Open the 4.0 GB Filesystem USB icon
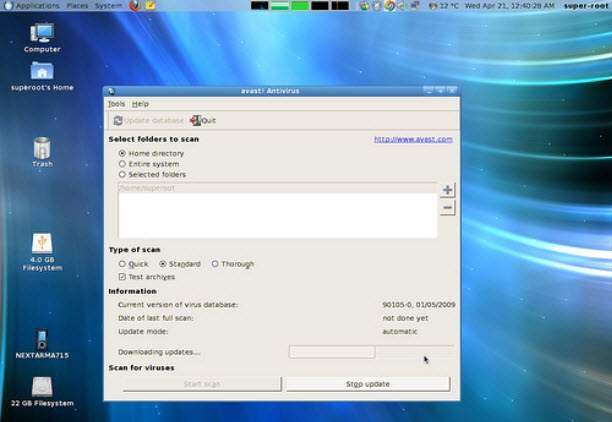Screen dimensions: 612x422 (42, 252)
